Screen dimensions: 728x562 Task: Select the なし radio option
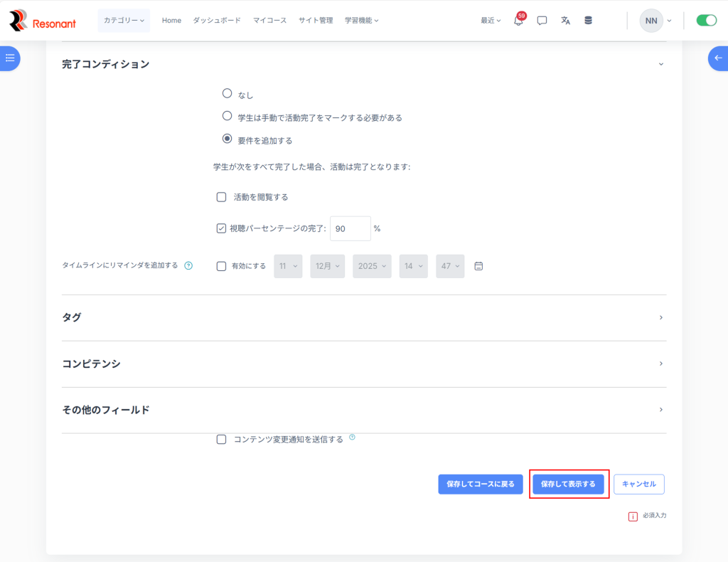pos(227,93)
